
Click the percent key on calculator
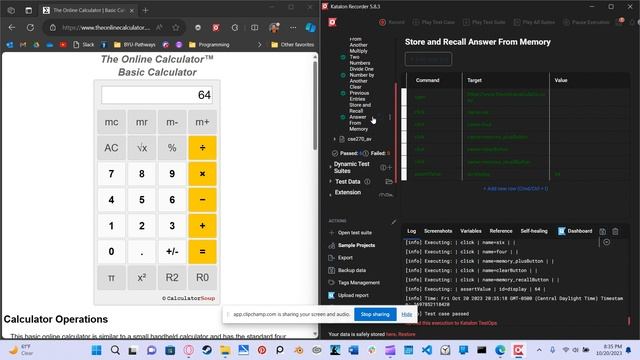tap(172, 148)
